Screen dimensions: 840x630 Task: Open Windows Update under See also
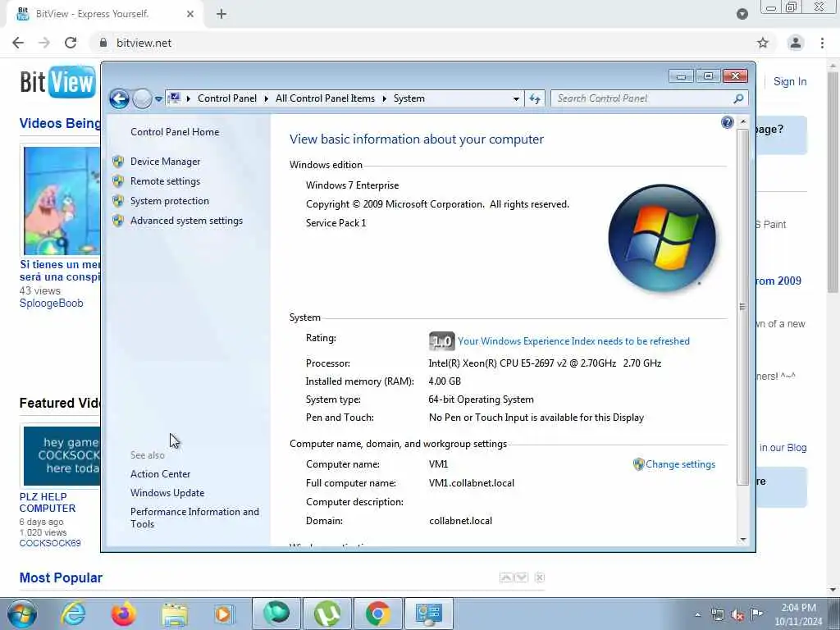(x=167, y=493)
